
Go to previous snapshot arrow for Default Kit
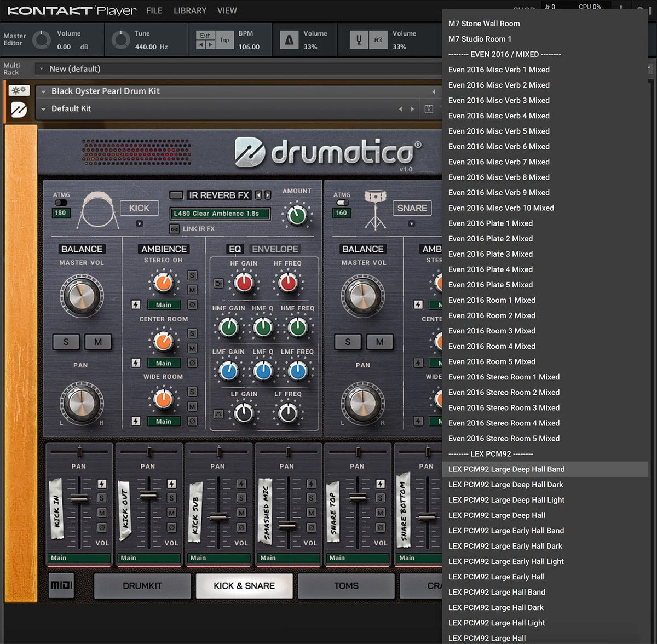point(401,109)
